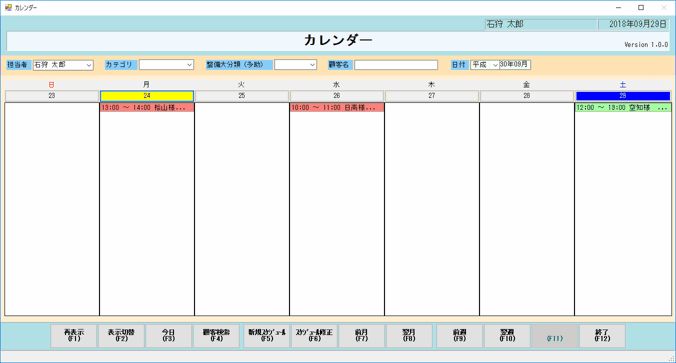Go to previous month with 前月 (F7)

point(362,336)
